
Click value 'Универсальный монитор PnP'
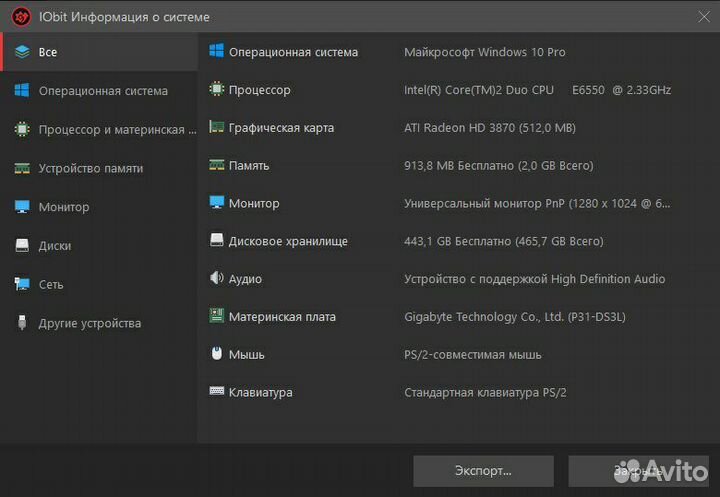pos(484,203)
